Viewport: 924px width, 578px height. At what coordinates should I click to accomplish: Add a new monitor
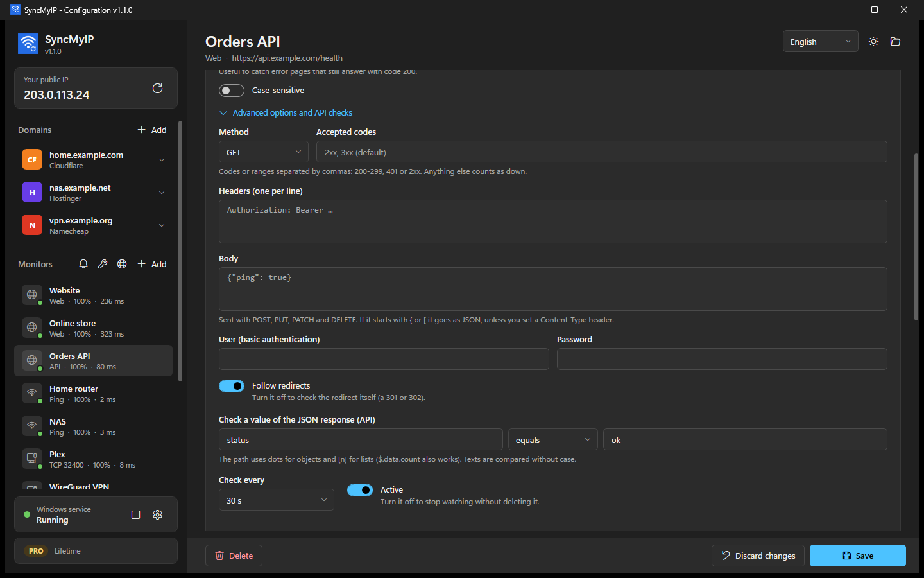point(152,264)
